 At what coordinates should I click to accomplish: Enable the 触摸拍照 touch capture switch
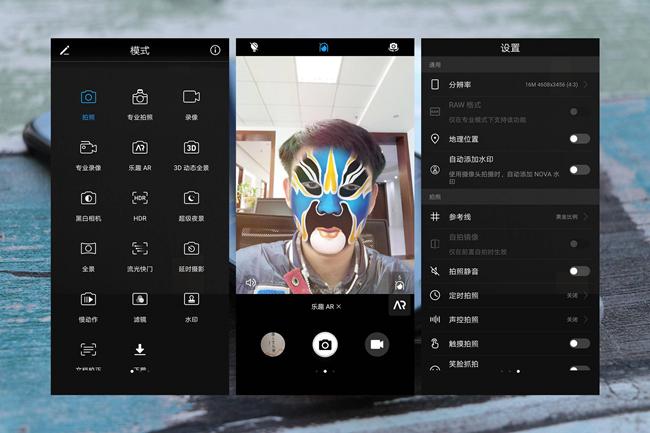coord(580,343)
